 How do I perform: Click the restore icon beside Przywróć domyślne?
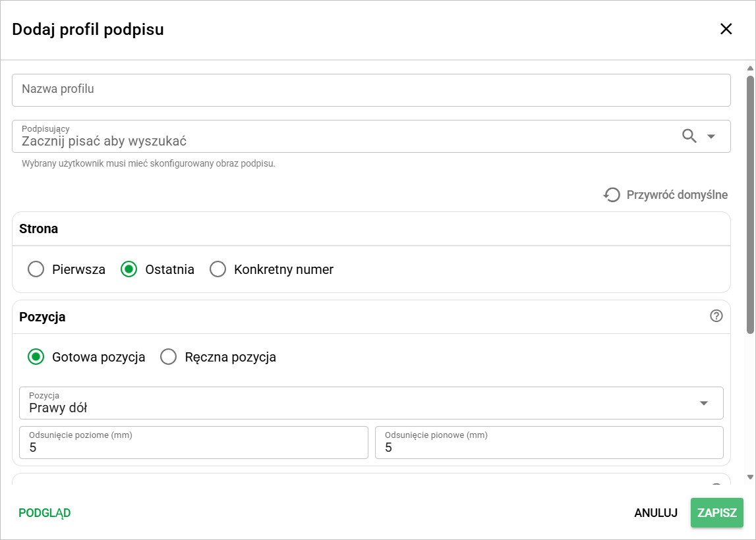(x=612, y=195)
